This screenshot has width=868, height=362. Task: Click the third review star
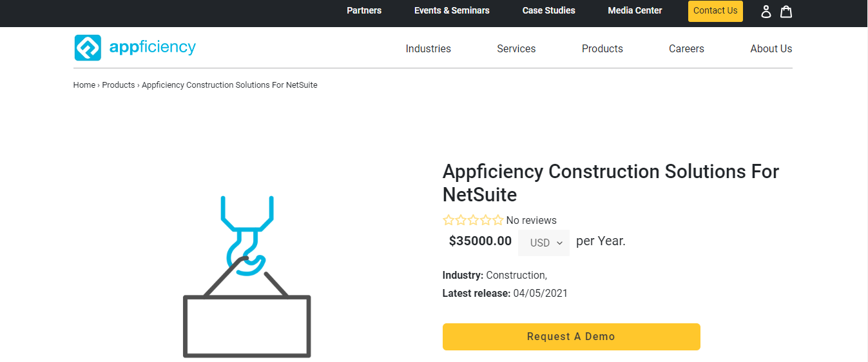[473, 220]
